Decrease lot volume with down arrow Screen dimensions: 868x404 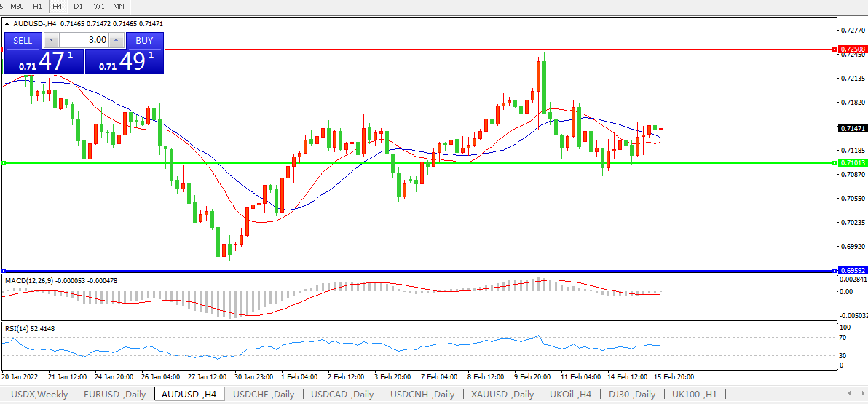tap(51, 40)
